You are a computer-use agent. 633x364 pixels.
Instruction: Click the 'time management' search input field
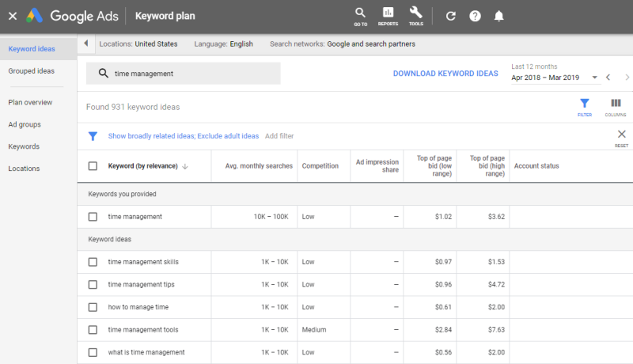pos(184,73)
